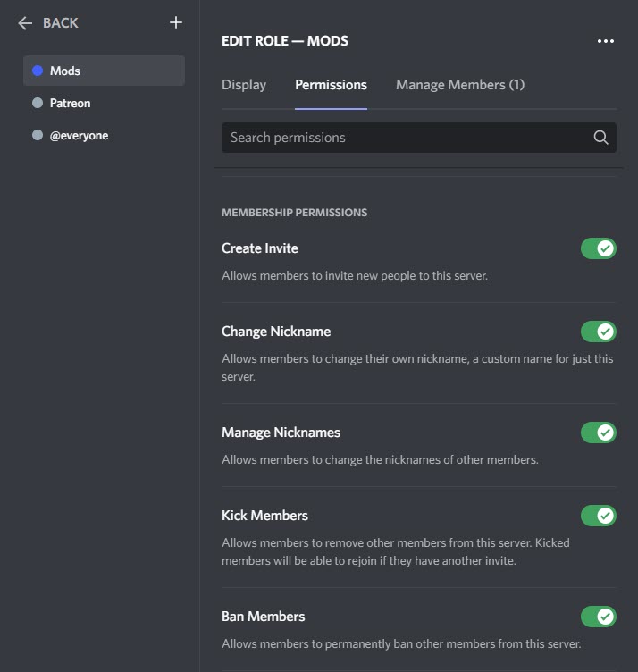Viewport: 638px width, 672px height.
Task: Click 'Allows members to invite new people' description
Action: click(355, 275)
